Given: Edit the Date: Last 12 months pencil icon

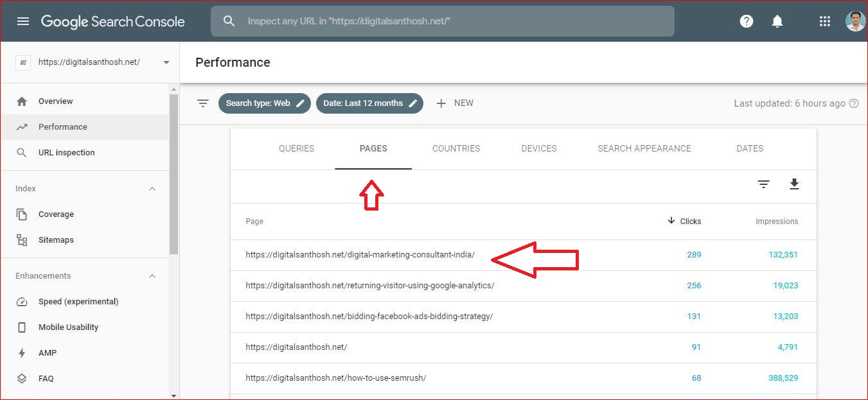Looking at the screenshot, I should click(x=412, y=103).
